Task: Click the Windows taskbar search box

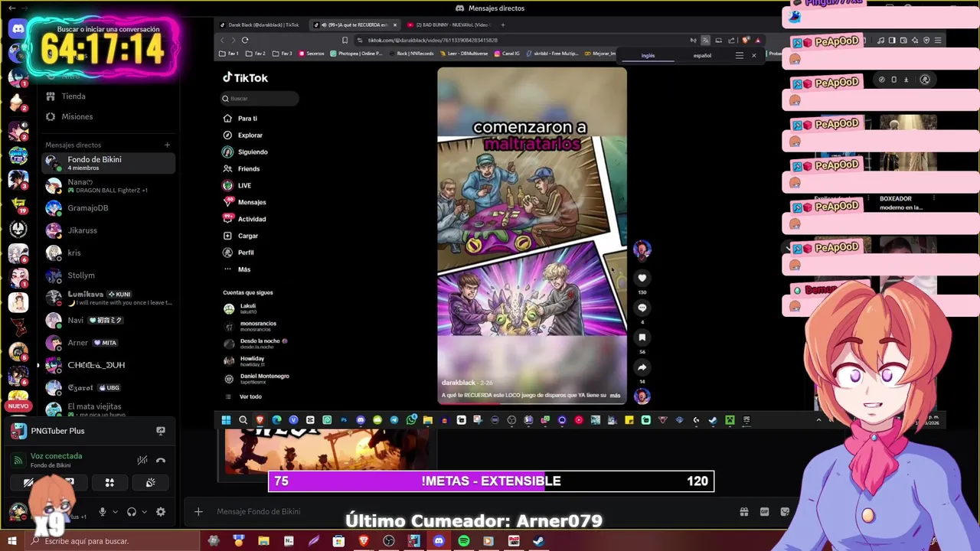Action: click(113, 541)
